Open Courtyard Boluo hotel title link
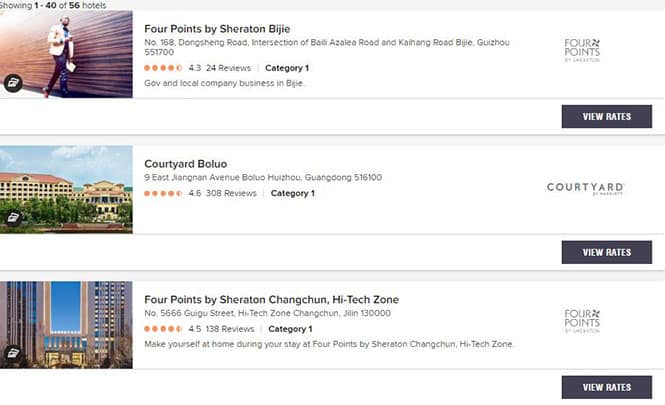This screenshot has width=665, height=405. pyautogui.click(x=185, y=164)
